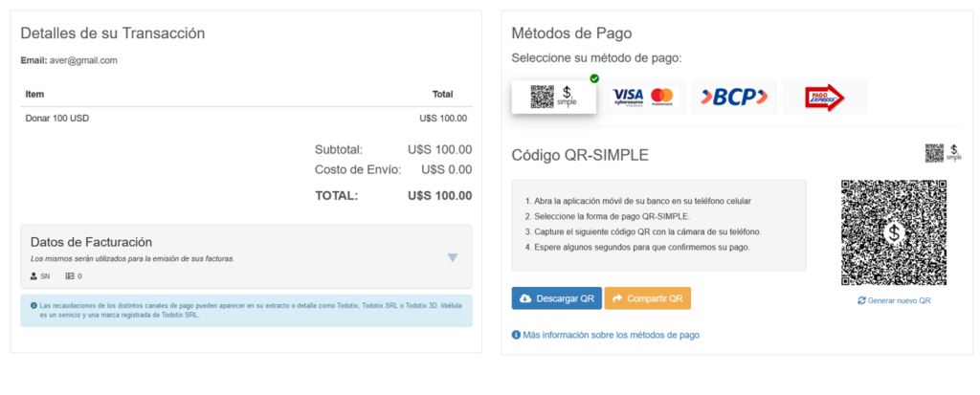Screen dimensions: 980x395
Task: Click the green selected checkmark badge
Action: pos(594,78)
